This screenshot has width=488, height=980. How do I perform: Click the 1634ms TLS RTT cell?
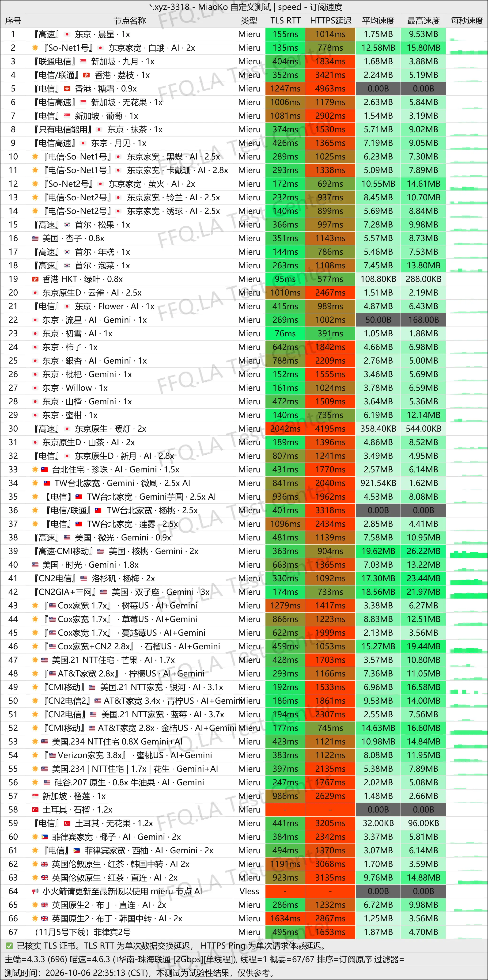pos(285,918)
